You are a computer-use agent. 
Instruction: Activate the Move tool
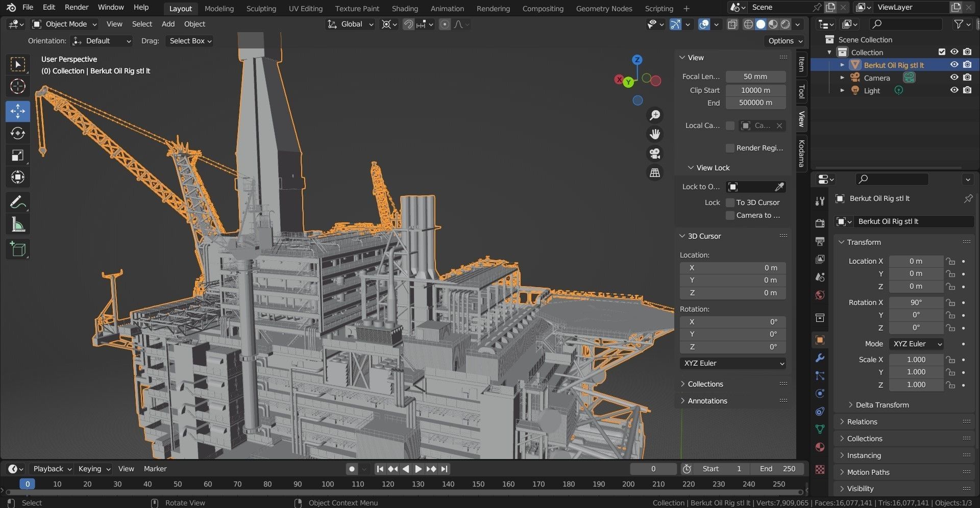tap(18, 111)
